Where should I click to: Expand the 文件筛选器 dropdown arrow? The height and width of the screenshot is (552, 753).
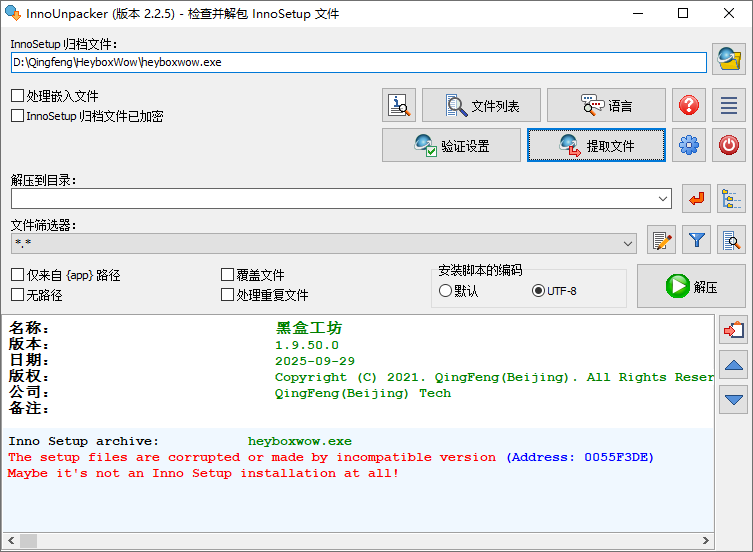pyautogui.click(x=628, y=244)
